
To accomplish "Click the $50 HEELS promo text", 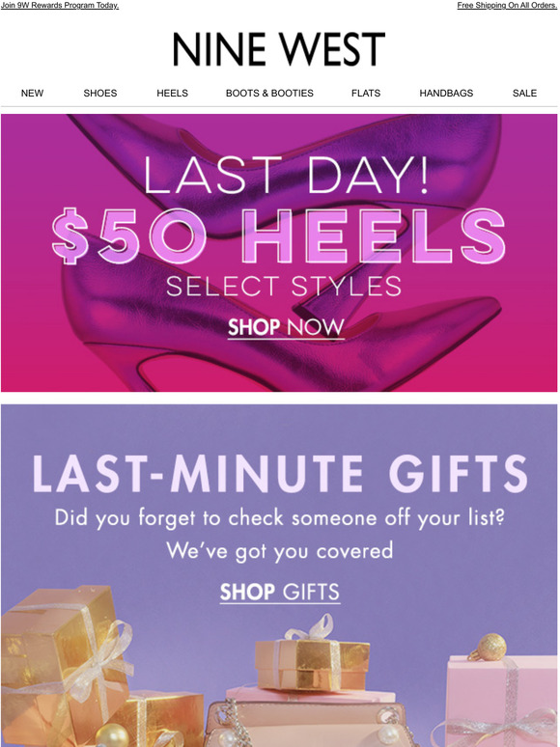I will point(279,236).
